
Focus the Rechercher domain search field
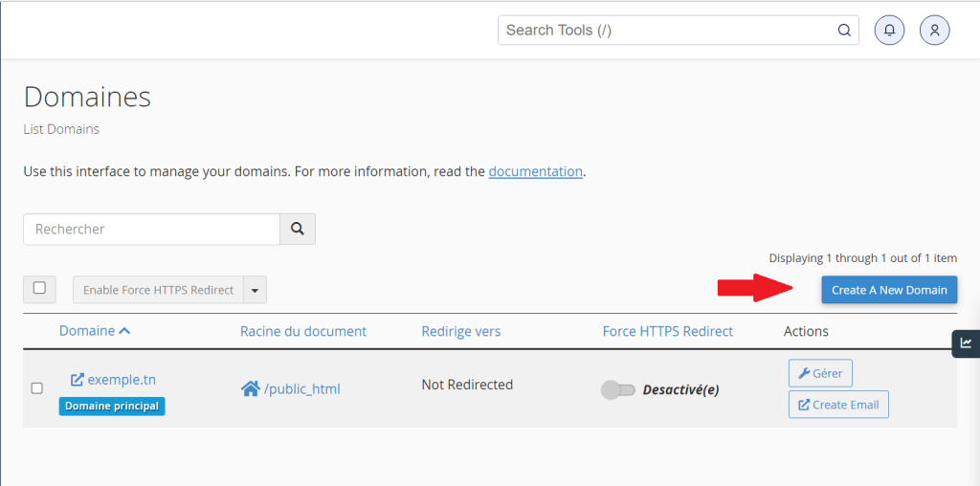click(x=151, y=230)
